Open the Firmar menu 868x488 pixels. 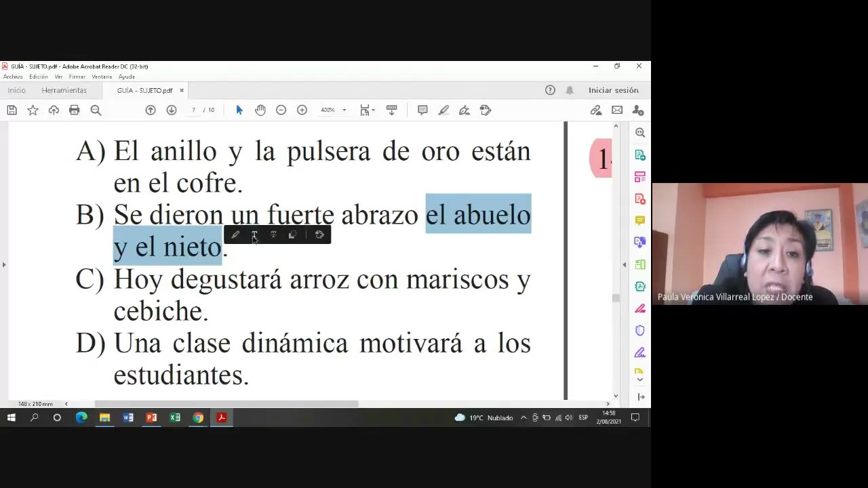(77, 77)
